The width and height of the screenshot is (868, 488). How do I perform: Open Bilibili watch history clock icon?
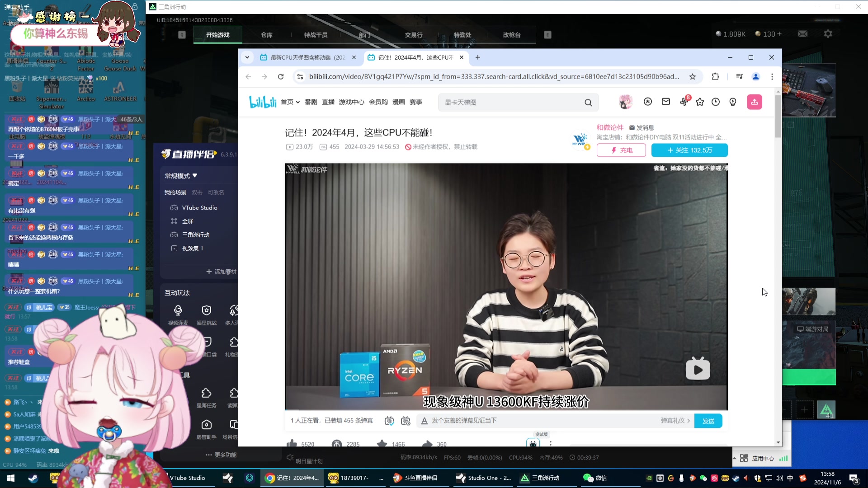[716, 102]
